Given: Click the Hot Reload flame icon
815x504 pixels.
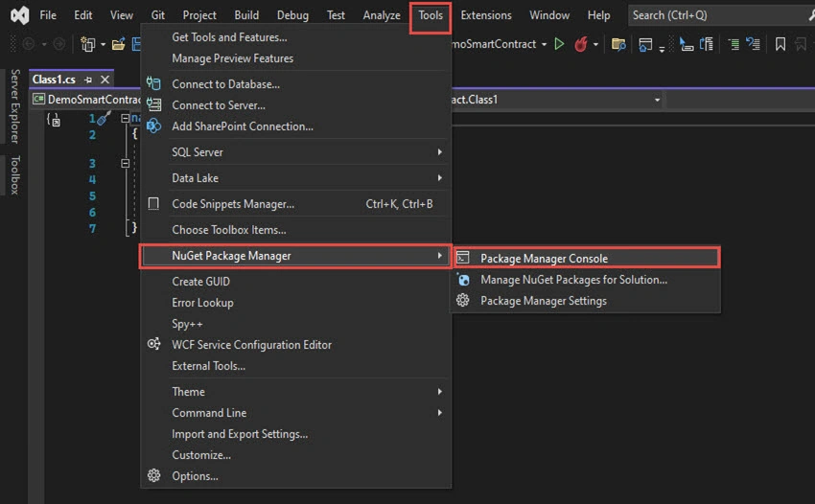Looking at the screenshot, I should tap(581, 44).
